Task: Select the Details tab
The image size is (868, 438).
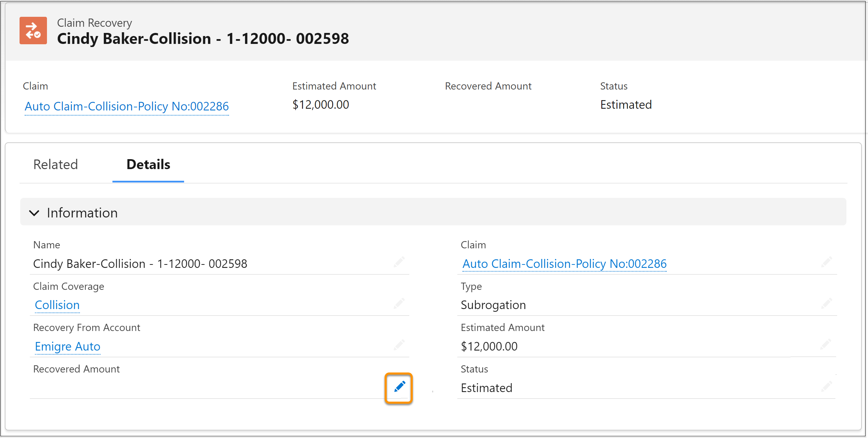Action: (148, 165)
